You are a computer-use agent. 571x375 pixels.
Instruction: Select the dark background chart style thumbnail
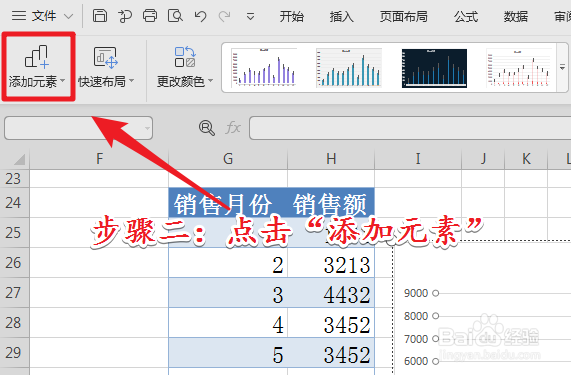click(434, 68)
